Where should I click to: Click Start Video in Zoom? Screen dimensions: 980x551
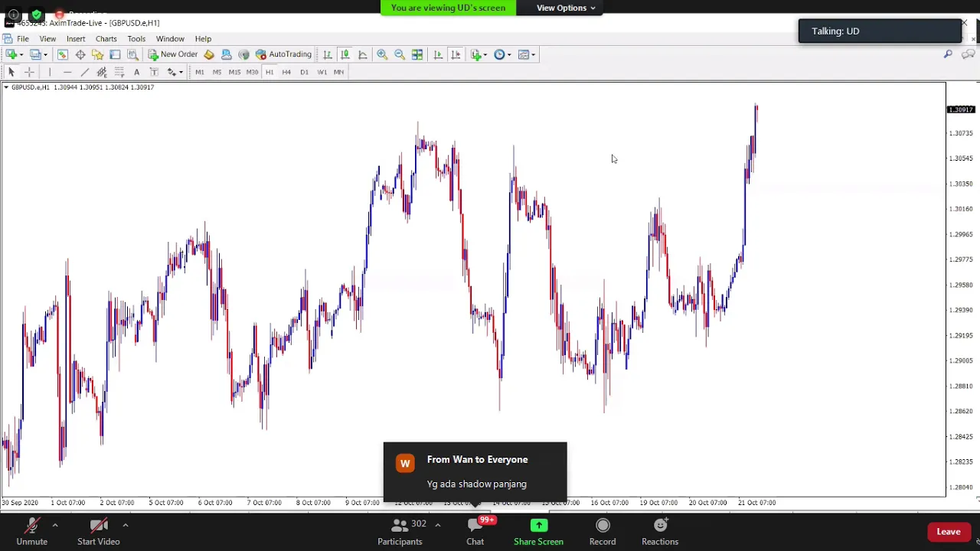pyautogui.click(x=99, y=531)
